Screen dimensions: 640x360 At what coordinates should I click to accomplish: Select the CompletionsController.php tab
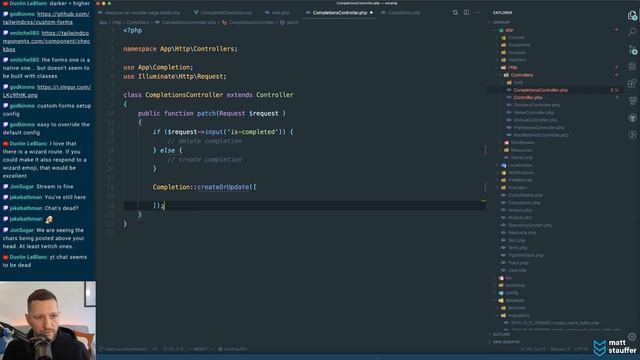coord(339,13)
